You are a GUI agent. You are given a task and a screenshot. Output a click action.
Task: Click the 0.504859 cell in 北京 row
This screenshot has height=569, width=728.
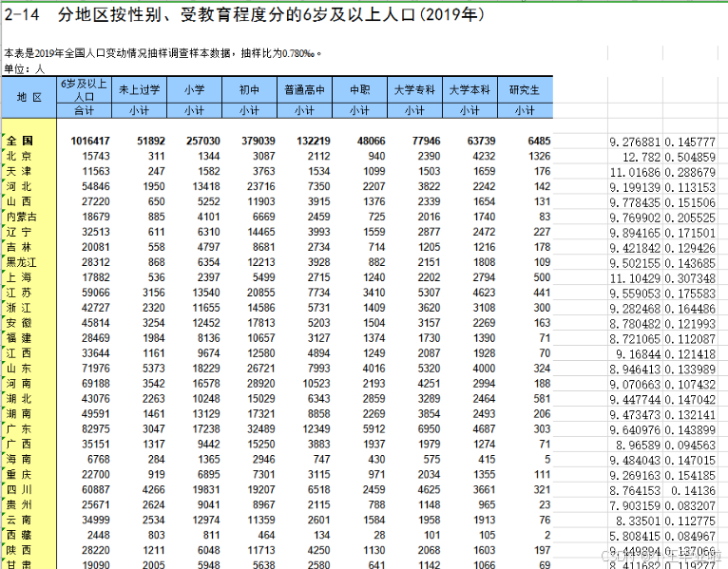click(x=690, y=158)
